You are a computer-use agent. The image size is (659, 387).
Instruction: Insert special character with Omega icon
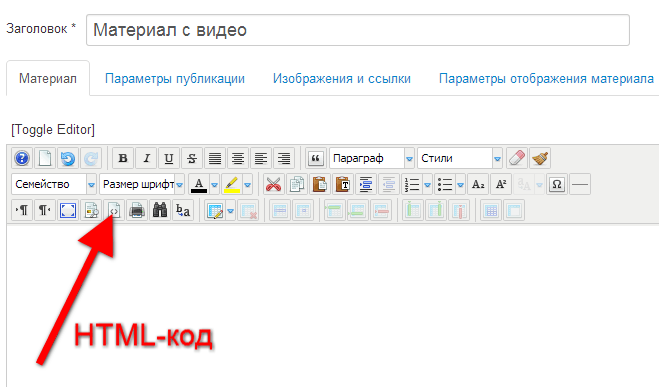(557, 184)
